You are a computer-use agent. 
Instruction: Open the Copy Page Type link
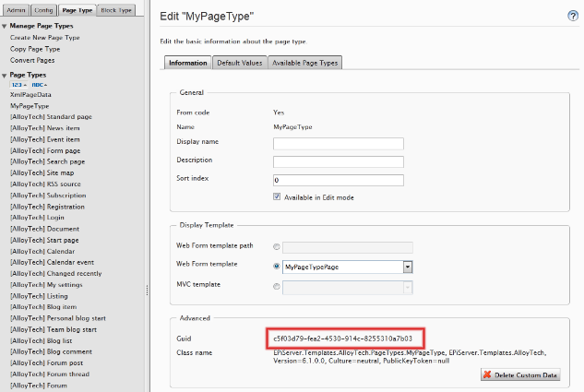(x=35, y=49)
